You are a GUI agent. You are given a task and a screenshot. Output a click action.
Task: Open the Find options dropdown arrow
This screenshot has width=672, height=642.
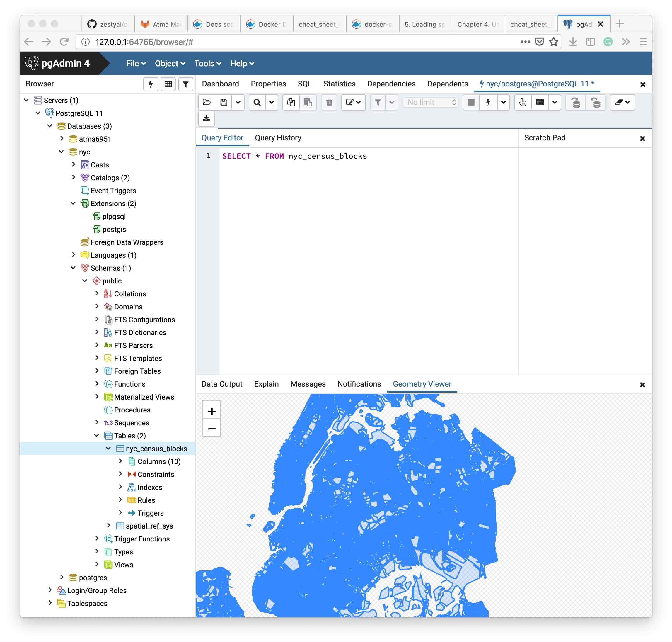point(272,102)
